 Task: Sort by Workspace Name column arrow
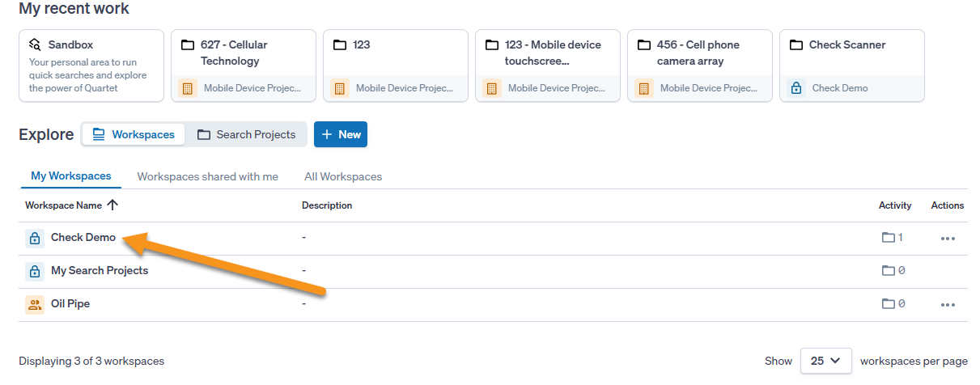pos(112,205)
